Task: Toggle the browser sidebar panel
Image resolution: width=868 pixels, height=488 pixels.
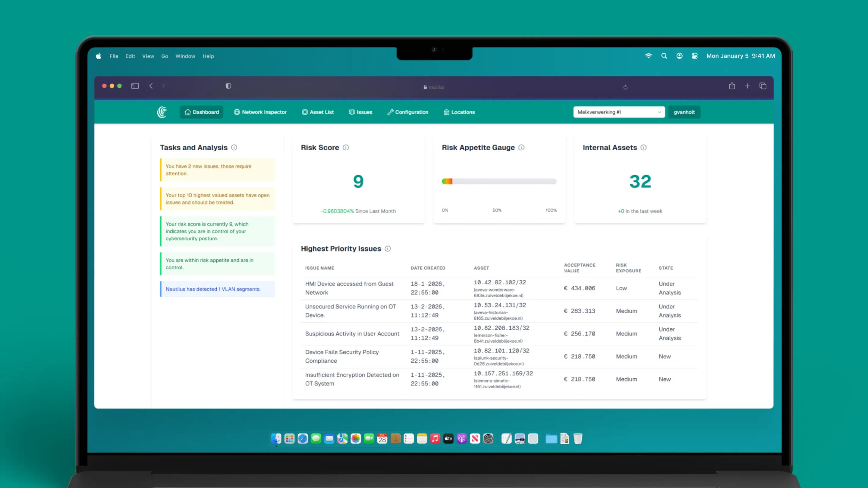Action: [x=135, y=86]
